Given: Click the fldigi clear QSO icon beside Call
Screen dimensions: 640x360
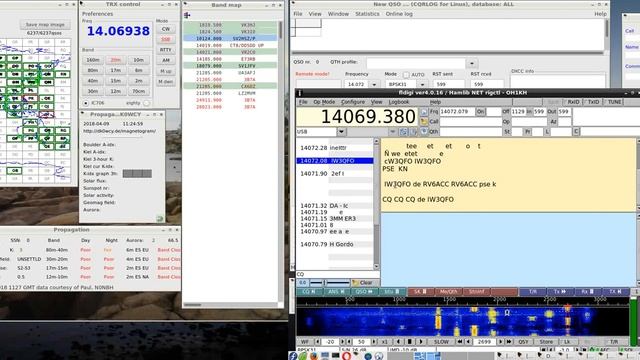Looking at the screenshot, I should click(x=424, y=121).
